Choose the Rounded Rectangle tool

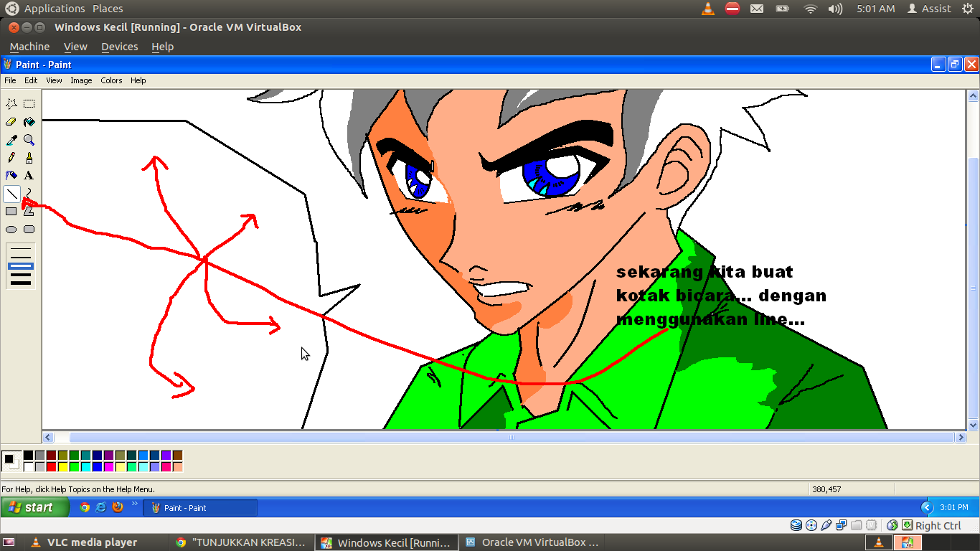[x=29, y=230]
